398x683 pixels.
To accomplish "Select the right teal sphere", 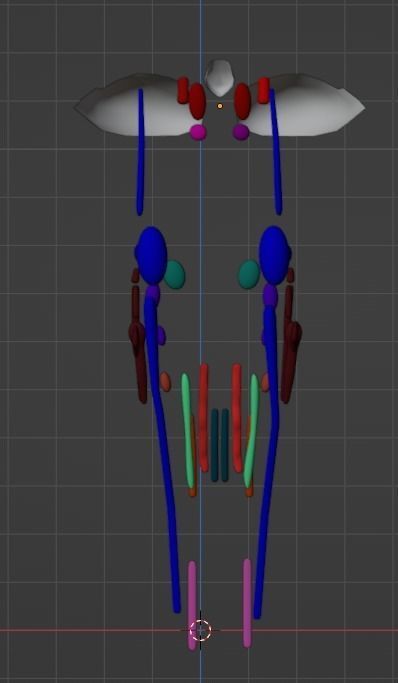I will 249,274.
